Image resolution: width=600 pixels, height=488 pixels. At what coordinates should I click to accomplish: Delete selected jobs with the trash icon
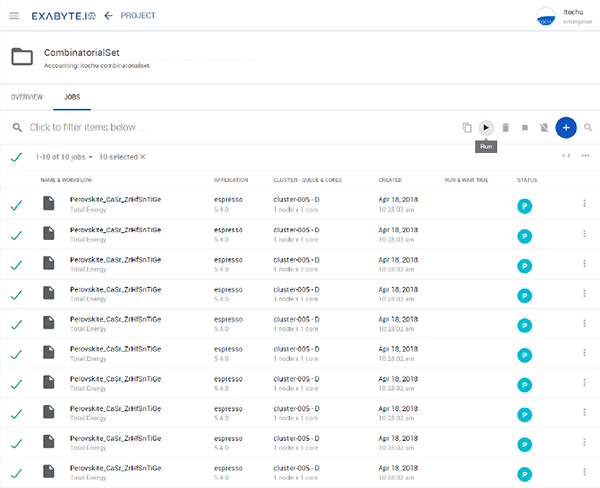tap(505, 127)
